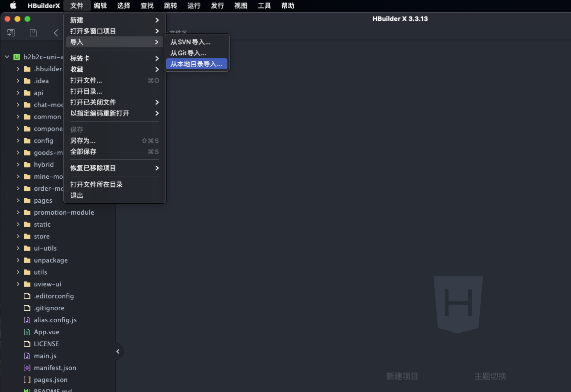Expand the static folder
The image size is (571, 392).
pos(18,224)
